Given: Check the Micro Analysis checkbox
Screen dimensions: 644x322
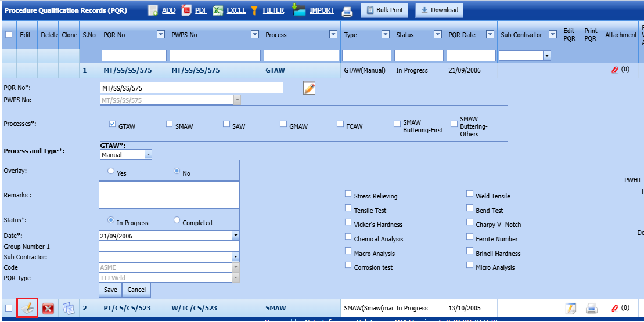Looking at the screenshot, I should pyautogui.click(x=470, y=265).
